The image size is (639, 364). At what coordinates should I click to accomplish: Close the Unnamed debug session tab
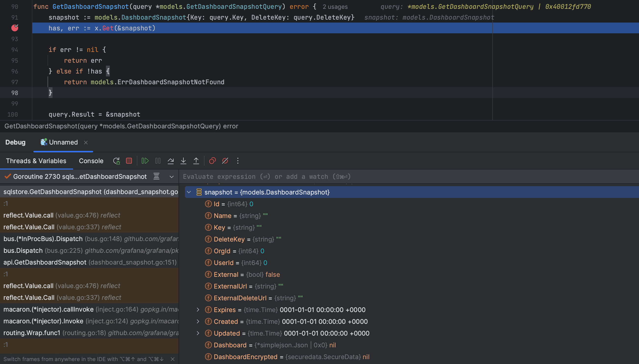86,142
